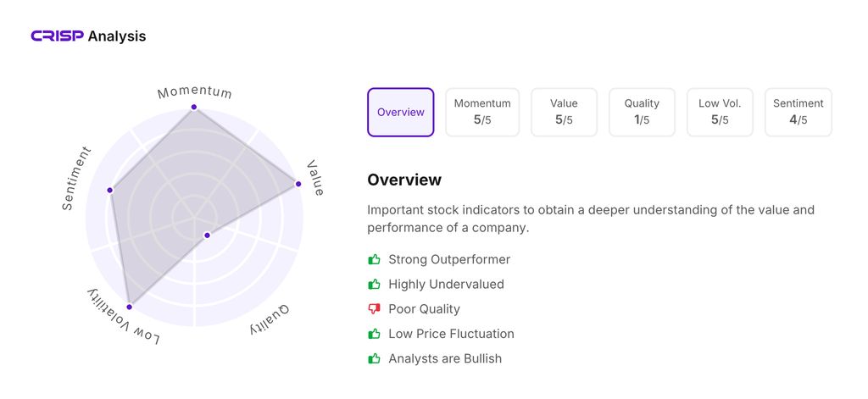
Task: Click the Low Volatility radar data point
Action: (x=130, y=307)
